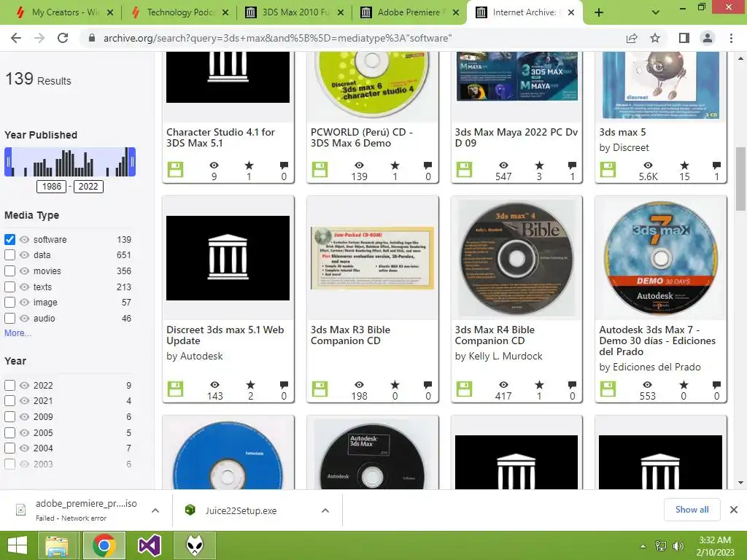Image resolution: width=747 pixels, height=560 pixels.
Task: Check the image media type checkbox
Action: (x=10, y=303)
